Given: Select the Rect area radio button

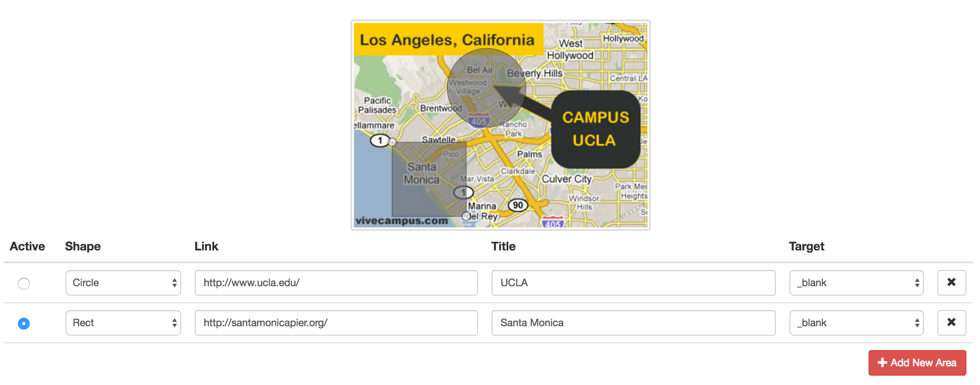Looking at the screenshot, I should coord(24,323).
